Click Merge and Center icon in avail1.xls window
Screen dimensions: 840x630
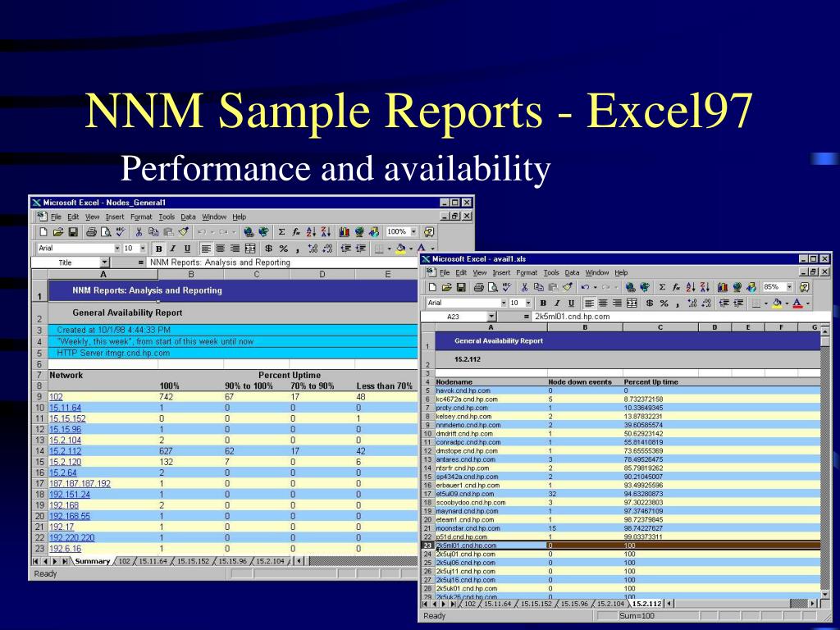pos(632,304)
